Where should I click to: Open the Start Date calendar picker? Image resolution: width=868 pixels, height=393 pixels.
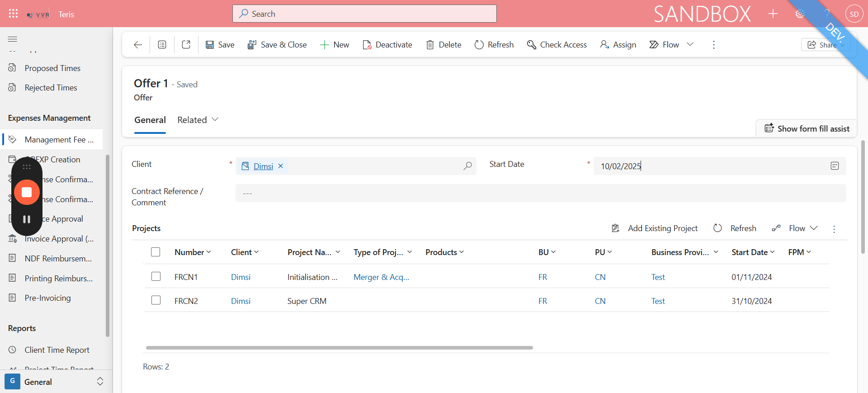pos(835,166)
